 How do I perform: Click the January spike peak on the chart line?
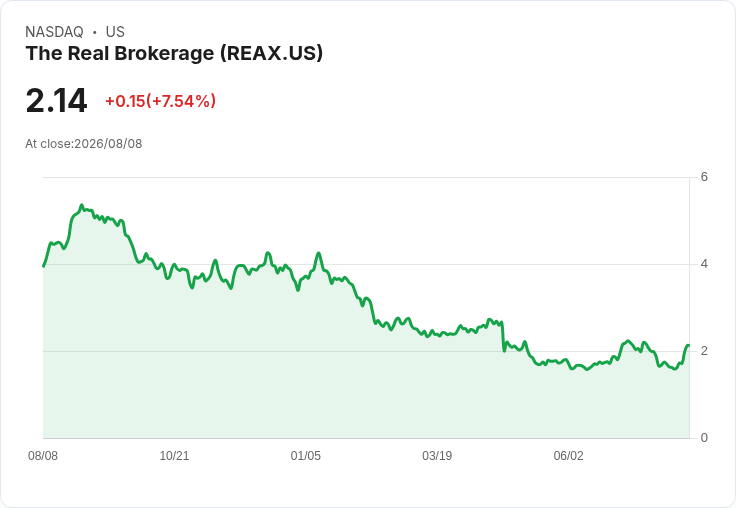tap(319, 254)
